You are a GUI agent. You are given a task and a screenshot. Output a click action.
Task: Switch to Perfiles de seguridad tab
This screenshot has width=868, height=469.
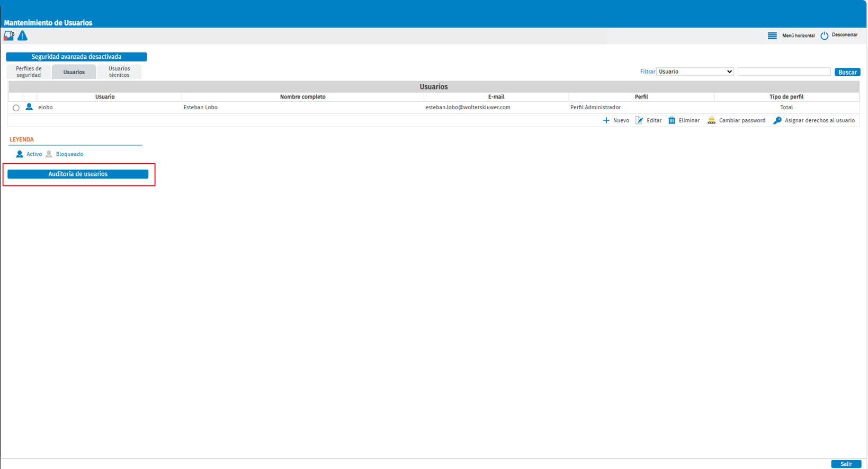click(x=29, y=72)
